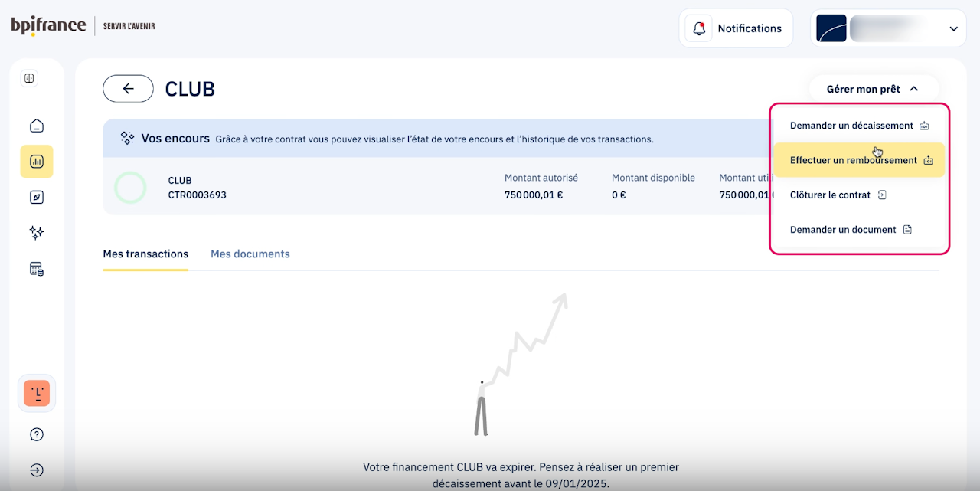Click the CLUB page title
980x491 pixels.
click(x=190, y=89)
